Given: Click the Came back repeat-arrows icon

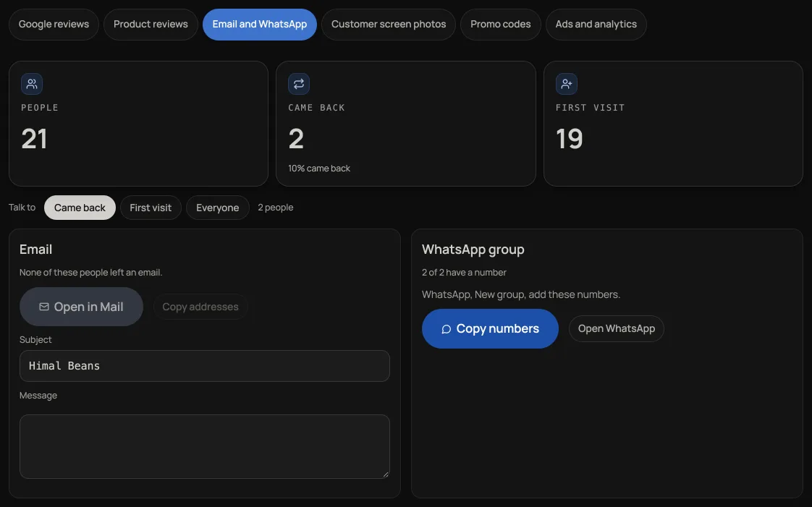Looking at the screenshot, I should point(299,84).
